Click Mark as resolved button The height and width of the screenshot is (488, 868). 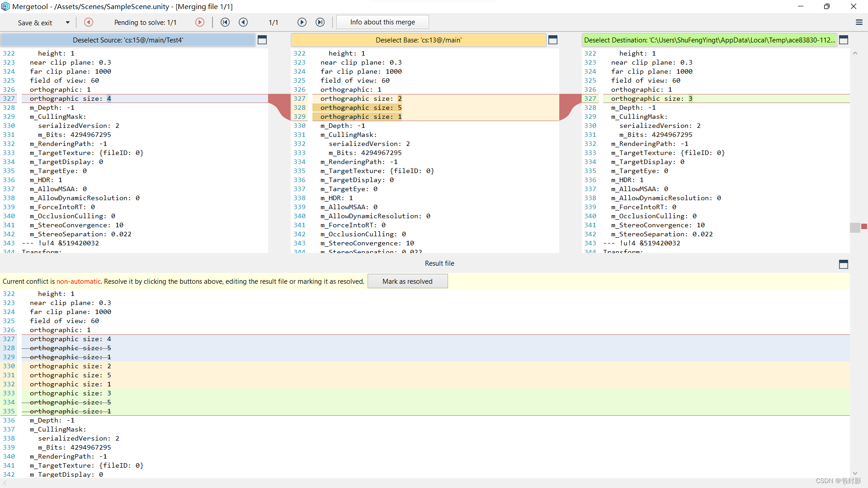(407, 281)
